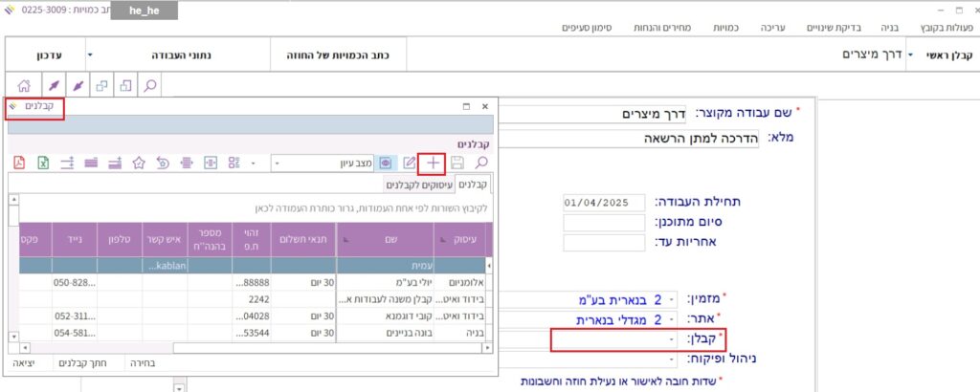Click the save diskette icon
The height and width of the screenshot is (392, 980).
(457, 163)
